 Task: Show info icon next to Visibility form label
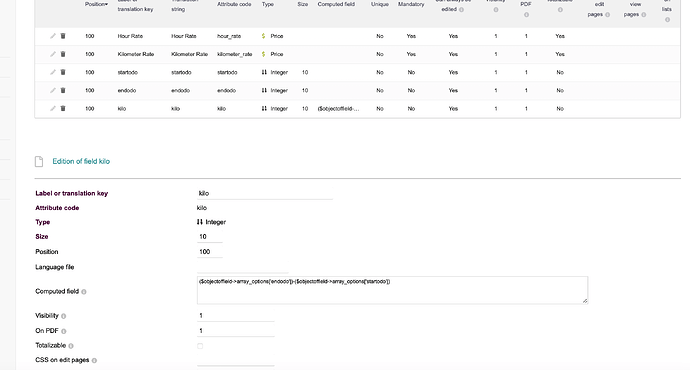[64, 316]
